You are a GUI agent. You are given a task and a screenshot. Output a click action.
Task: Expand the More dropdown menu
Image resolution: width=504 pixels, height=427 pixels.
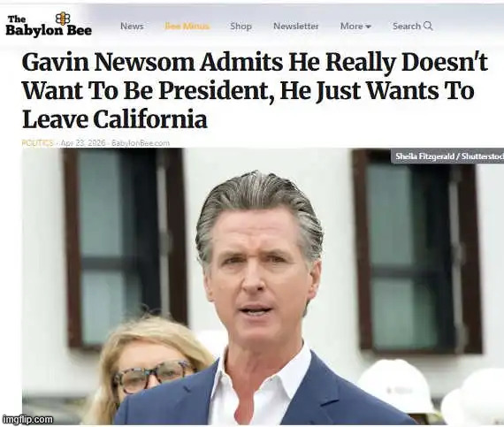click(355, 26)
